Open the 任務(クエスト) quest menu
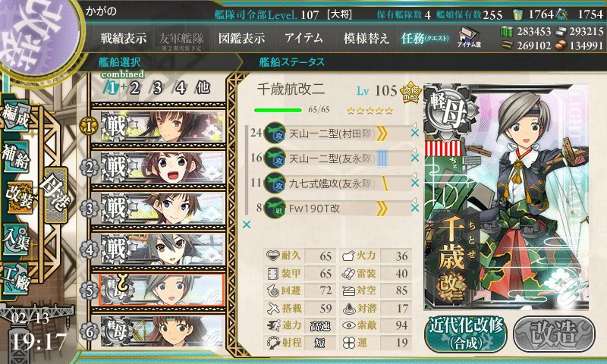 pos(425,38)
